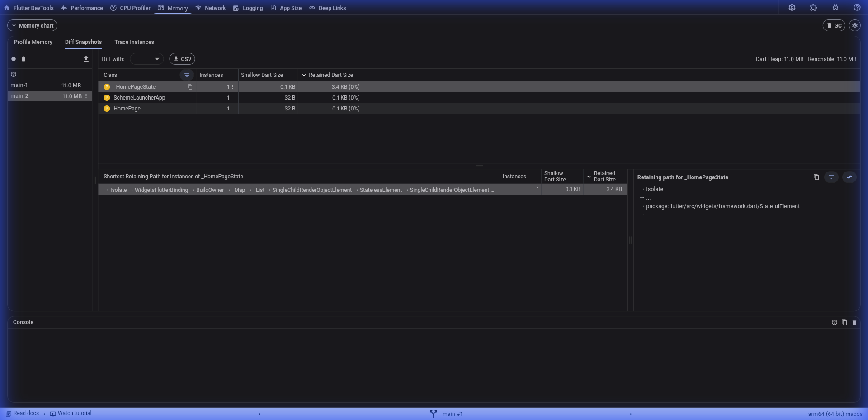This screenshot has height=420, width=868.
Task: Open the class filter in the Class column
Action: tap(188, 75)
